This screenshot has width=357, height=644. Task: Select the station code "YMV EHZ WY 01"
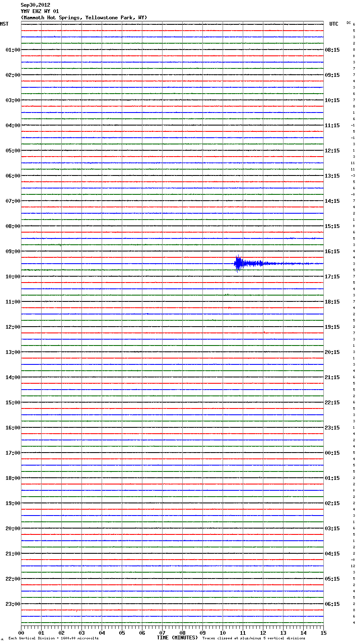pyautogui.click(x=40, y=11)
